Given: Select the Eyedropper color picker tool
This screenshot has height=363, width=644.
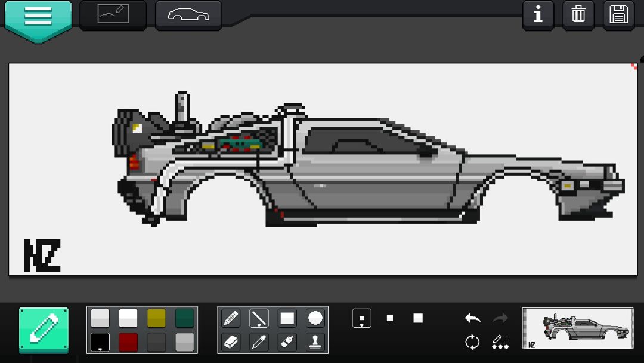Looking at the screenshot, I should (259, 342).
